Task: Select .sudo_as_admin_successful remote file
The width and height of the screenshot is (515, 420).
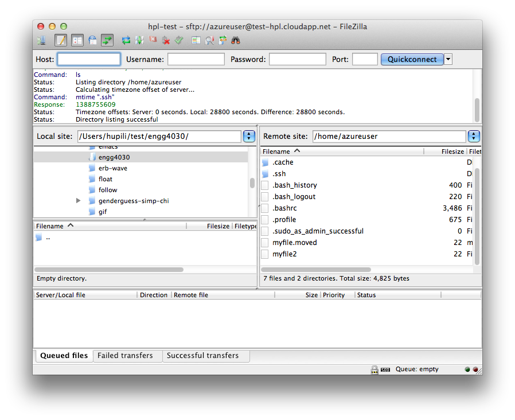Action: [366, 231]
